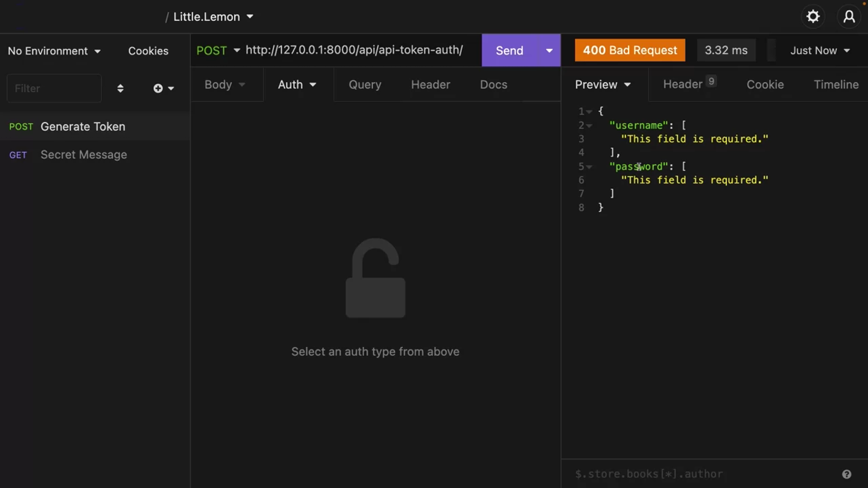Switch to the Query tab
The image size is (868, 488).
[365, 85]
